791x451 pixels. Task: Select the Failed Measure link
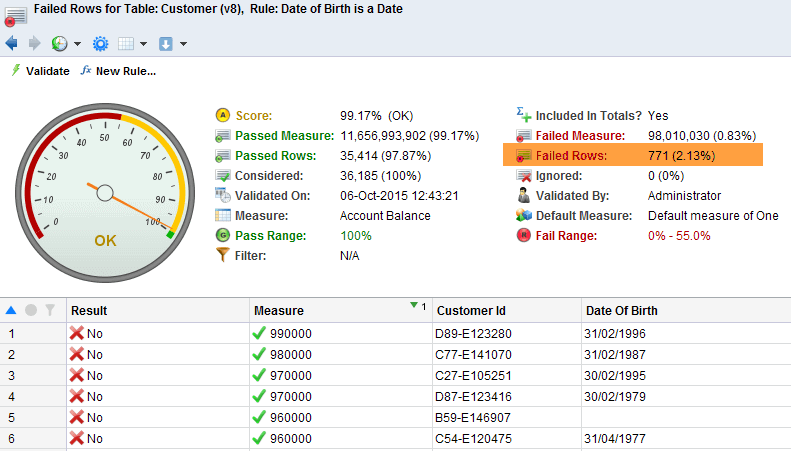(x=580, y=136)
